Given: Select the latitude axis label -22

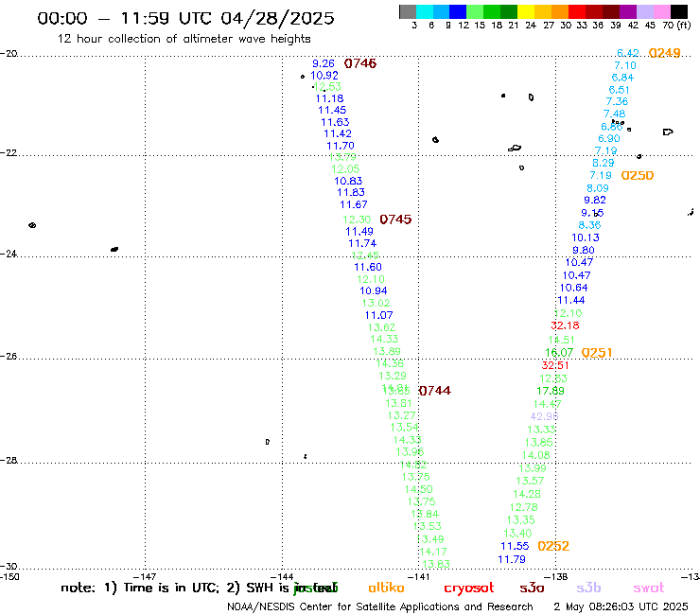Looking at the screenshot, I should [x=9, y=153].
